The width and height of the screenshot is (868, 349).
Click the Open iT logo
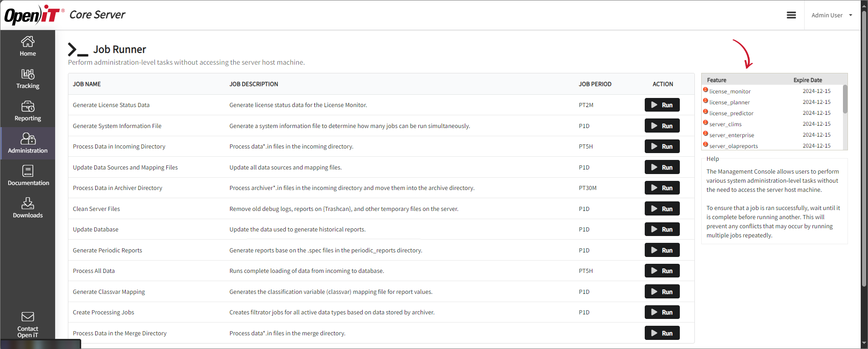32,15
